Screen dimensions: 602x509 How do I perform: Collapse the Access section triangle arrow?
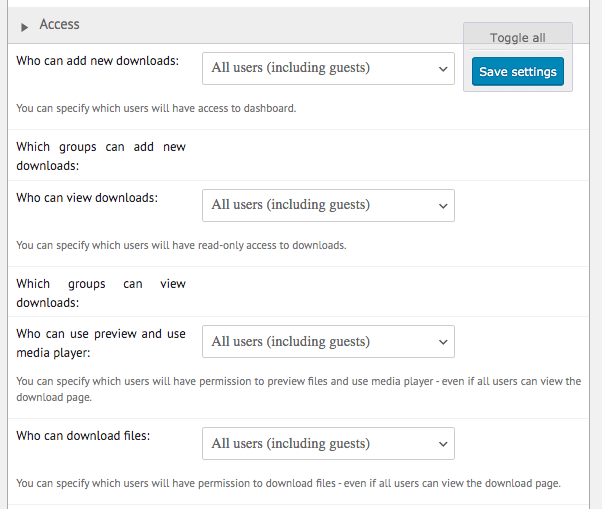coord(25,26)
